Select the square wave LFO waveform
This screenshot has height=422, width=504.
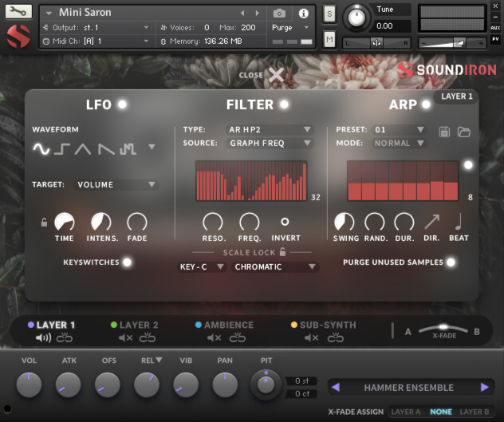[x=62, y=148]
